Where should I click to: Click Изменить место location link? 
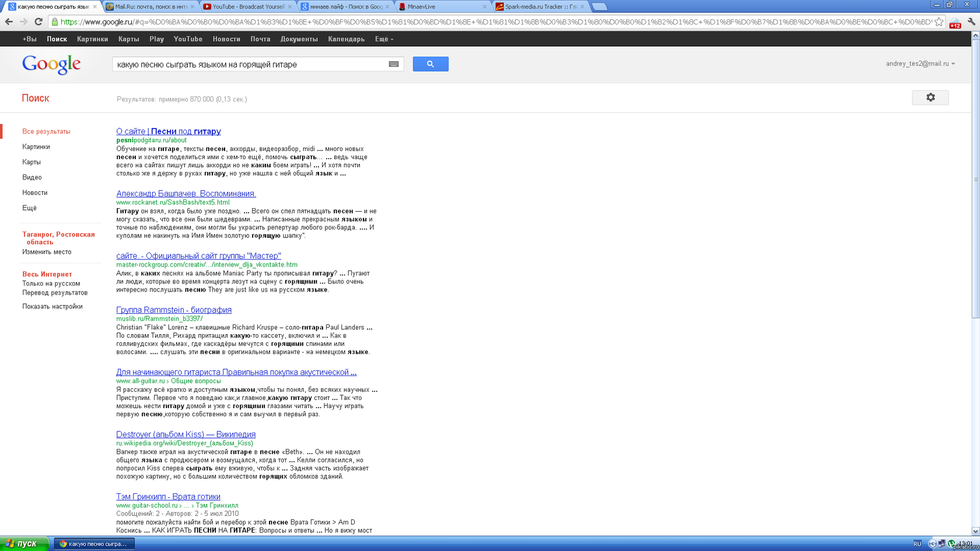47,252
